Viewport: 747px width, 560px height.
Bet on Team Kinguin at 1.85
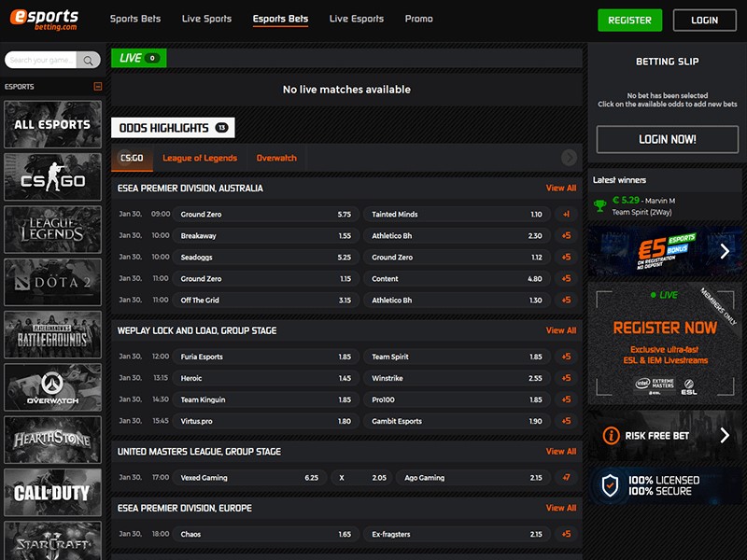tap(266, 399)
